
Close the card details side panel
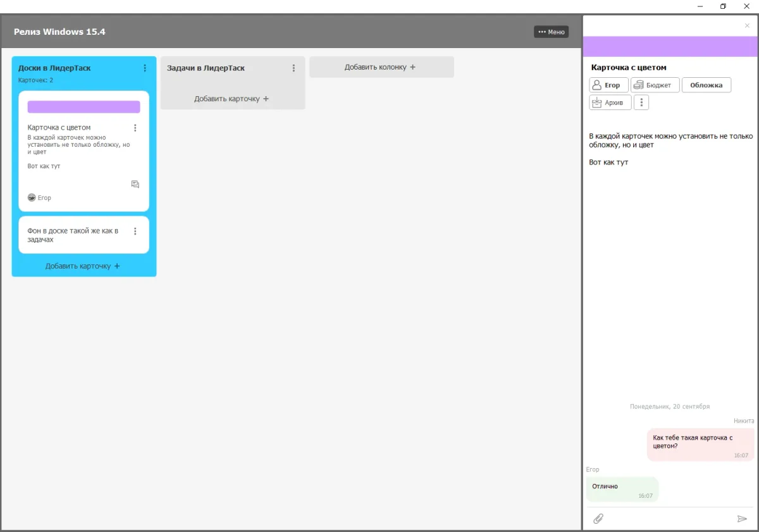tap(747, 26)
